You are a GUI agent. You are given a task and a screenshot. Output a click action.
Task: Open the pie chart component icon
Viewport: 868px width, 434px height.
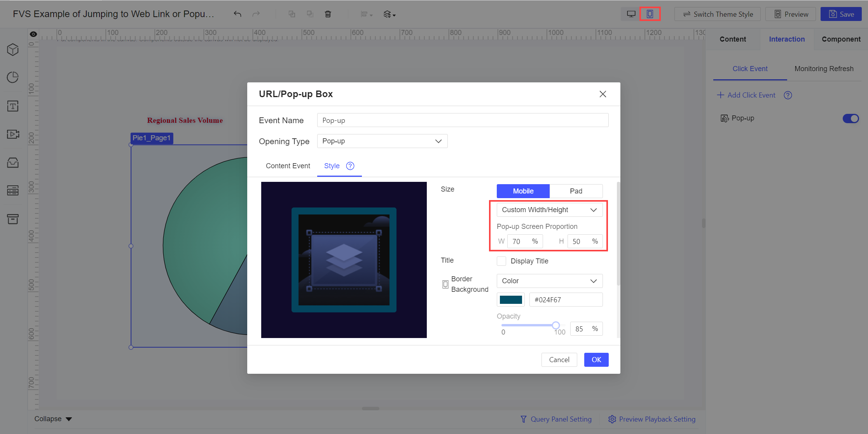pos(13,77)
